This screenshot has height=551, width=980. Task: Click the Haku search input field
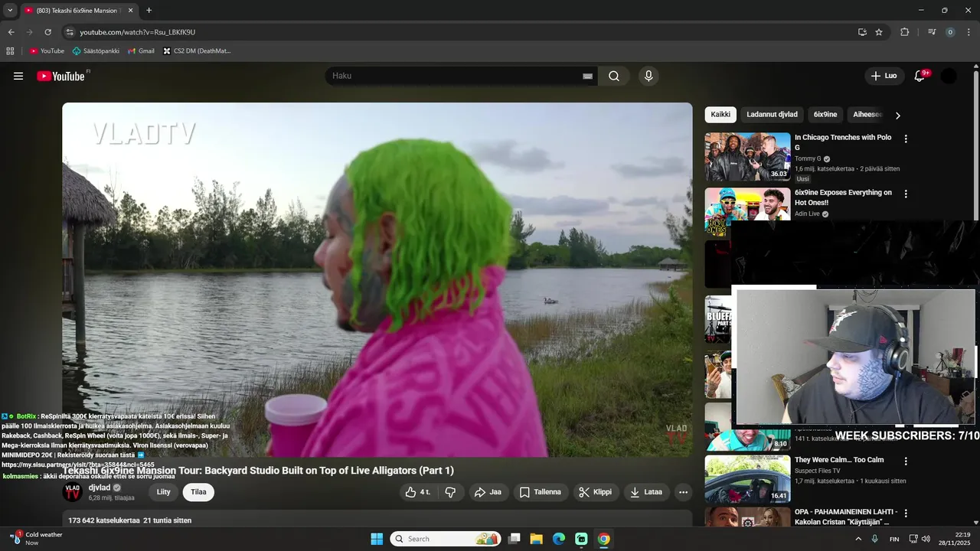click(456, 76)
